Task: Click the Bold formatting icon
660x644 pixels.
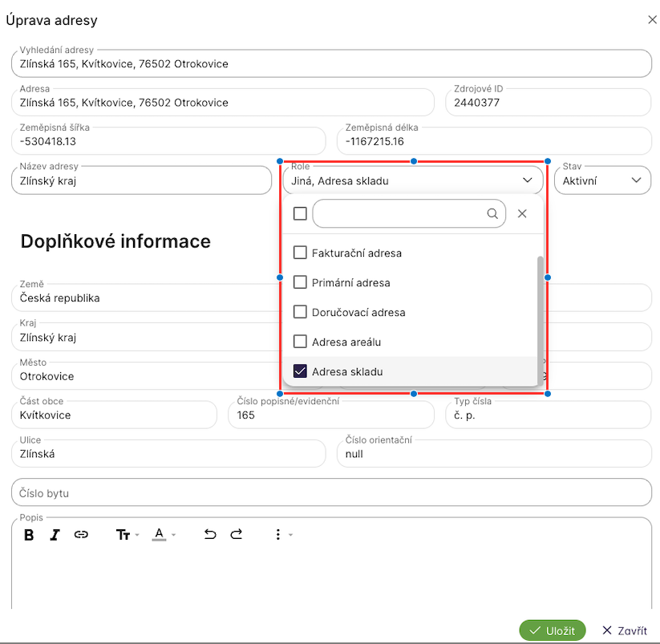Action: tap(29, 535)
